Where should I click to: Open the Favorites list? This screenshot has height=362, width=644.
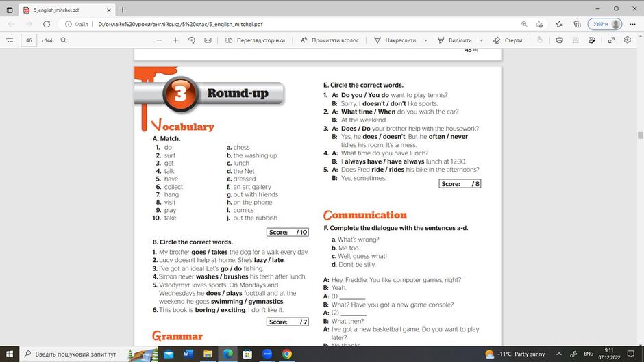560,24
